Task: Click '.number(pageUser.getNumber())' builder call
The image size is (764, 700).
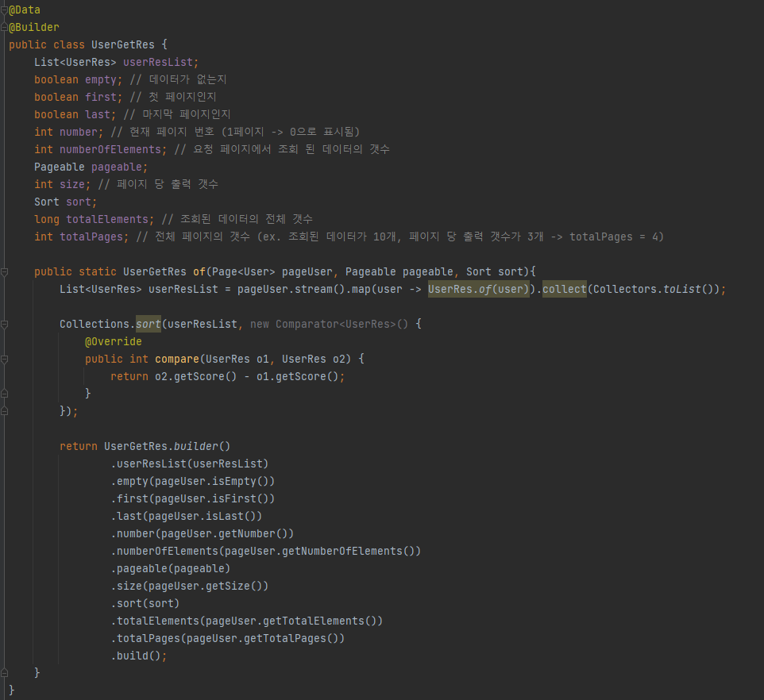Action: pyautogui.click(x=203, y=534)
